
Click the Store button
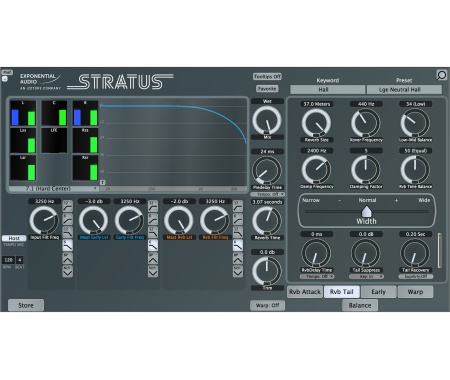tap(26, 305)
